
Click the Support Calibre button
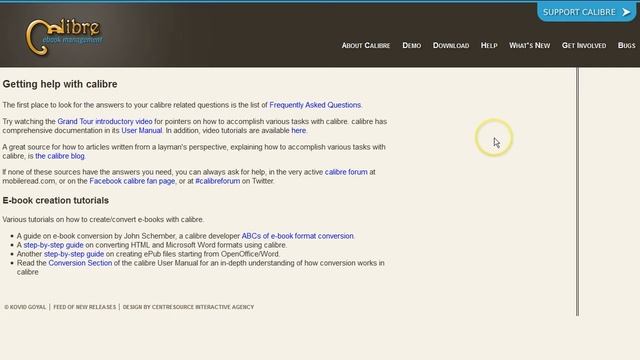586,12
